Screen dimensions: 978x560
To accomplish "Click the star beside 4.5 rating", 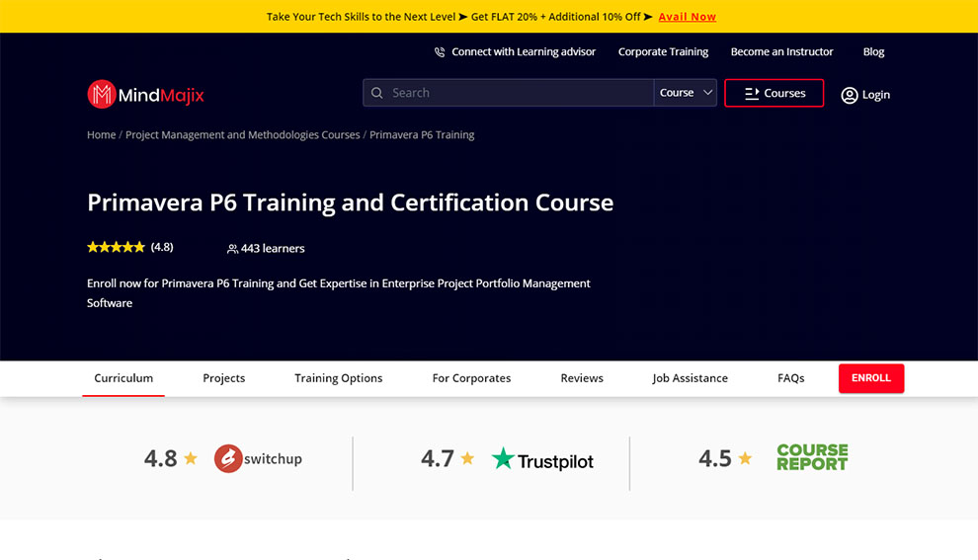I will (x=745, y=458).
